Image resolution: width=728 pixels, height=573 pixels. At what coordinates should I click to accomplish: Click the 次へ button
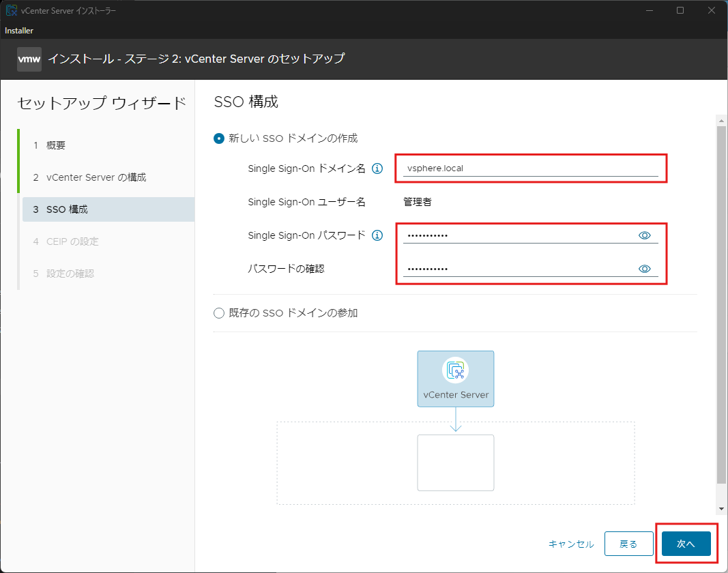(x=686, y=544)
